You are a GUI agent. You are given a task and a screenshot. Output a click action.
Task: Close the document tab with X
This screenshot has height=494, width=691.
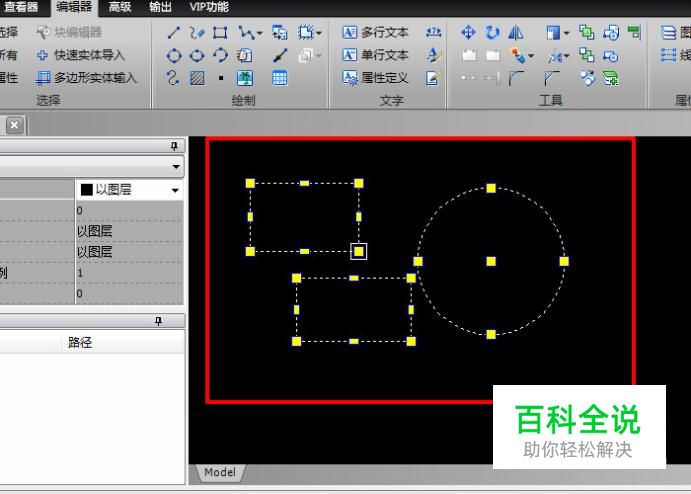click(15, 125)
